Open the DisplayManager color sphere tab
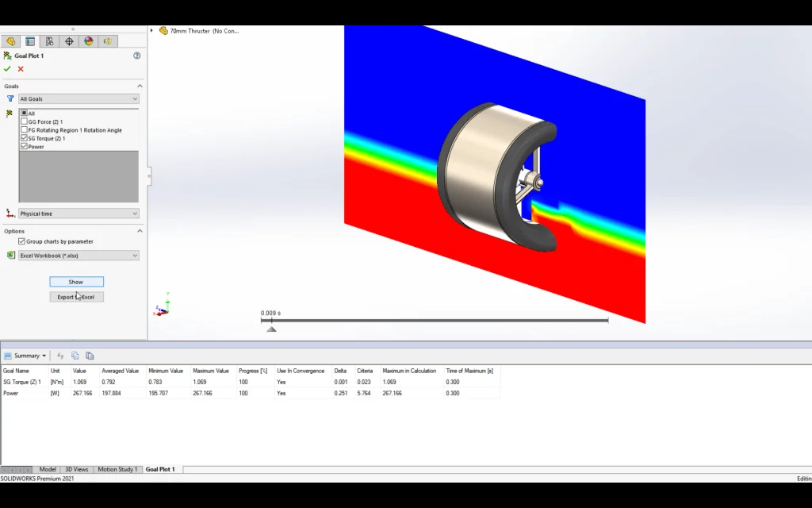 click(x=88, y=41)
